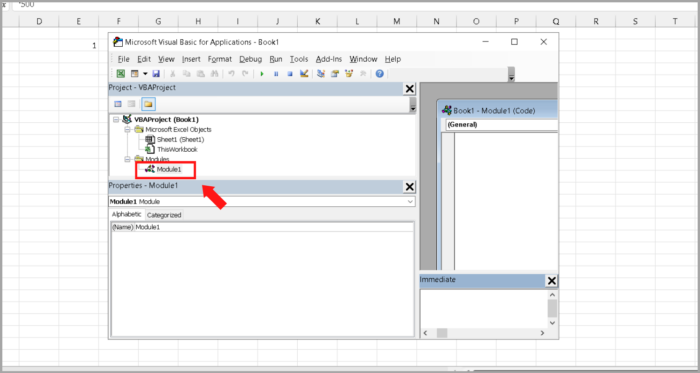Click Immediate window scroll right arrow
Screen dimensions: 700x373
[542, 333]
